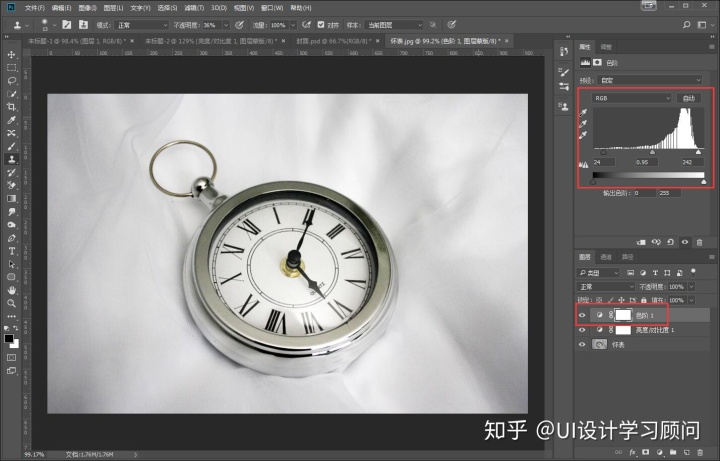
Task: Click the input midtone slider handle
Action: [x=652, y=152]
